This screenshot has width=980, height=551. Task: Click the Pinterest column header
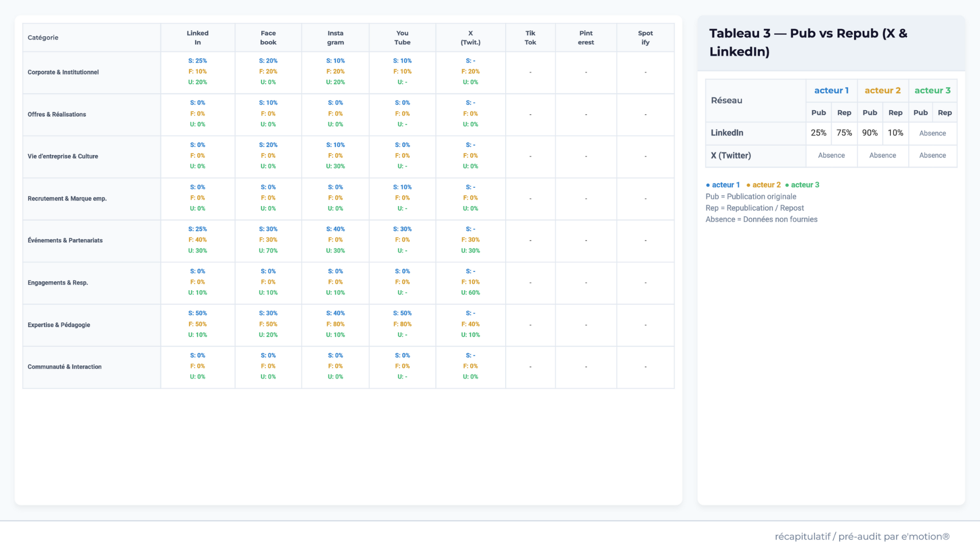coord(585,38)
